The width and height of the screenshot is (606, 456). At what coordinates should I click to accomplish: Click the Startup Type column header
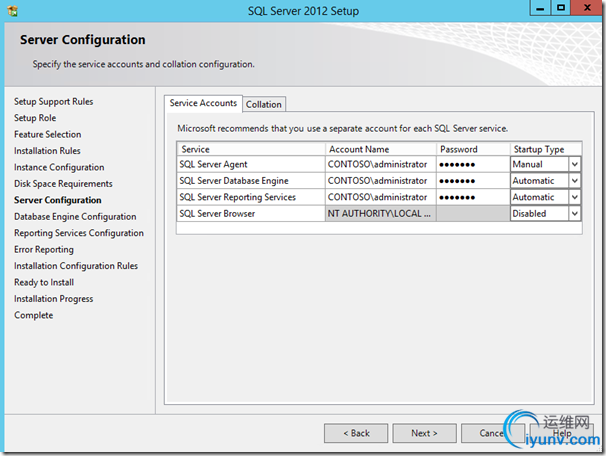pos(546,149)
